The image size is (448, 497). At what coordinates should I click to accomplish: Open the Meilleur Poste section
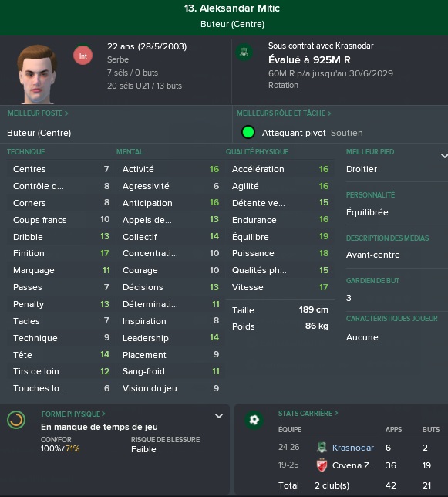[x=38, y=113]
